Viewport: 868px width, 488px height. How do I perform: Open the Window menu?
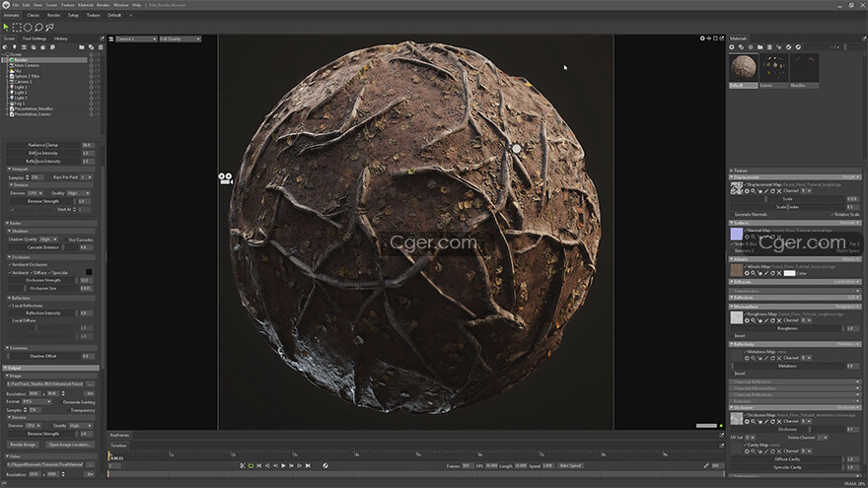tap(120, 5)
